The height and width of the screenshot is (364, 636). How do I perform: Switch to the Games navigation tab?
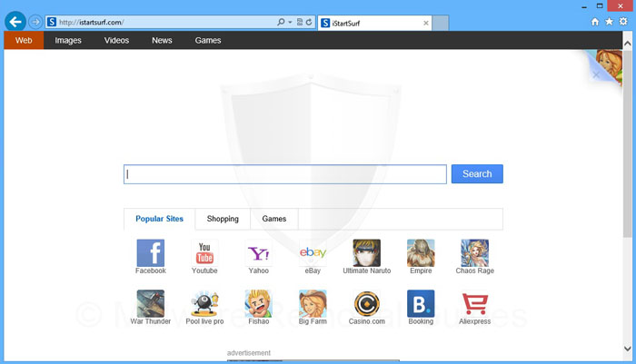[208, 40]
